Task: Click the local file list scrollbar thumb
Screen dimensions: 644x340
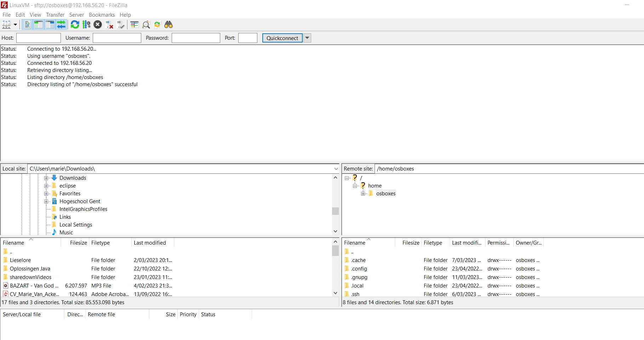Action: coord(336,251)
